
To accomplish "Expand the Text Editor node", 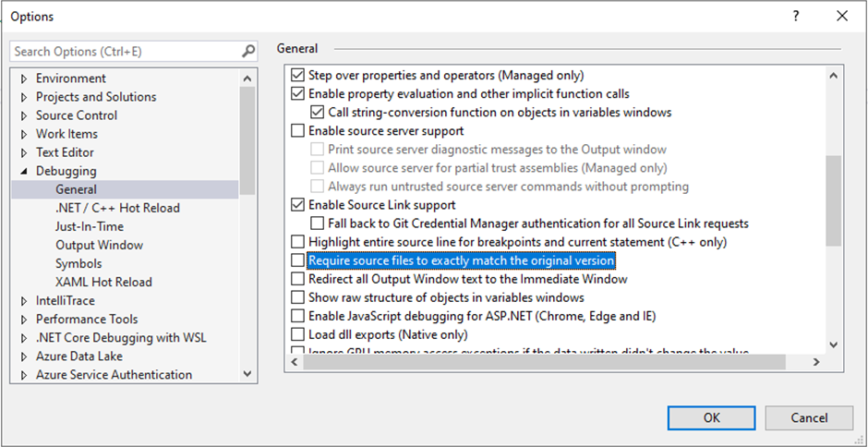I will click(x=24, y=152).
